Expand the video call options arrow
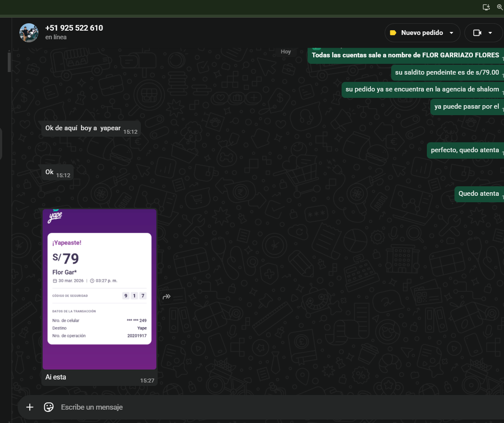The width and height of the screenshot is (504, 423). pyautogui.click(x=490, y=33)
